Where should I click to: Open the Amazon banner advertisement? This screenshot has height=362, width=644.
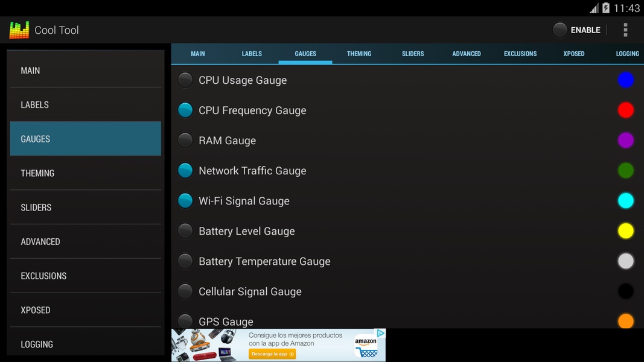pos(278,345)
